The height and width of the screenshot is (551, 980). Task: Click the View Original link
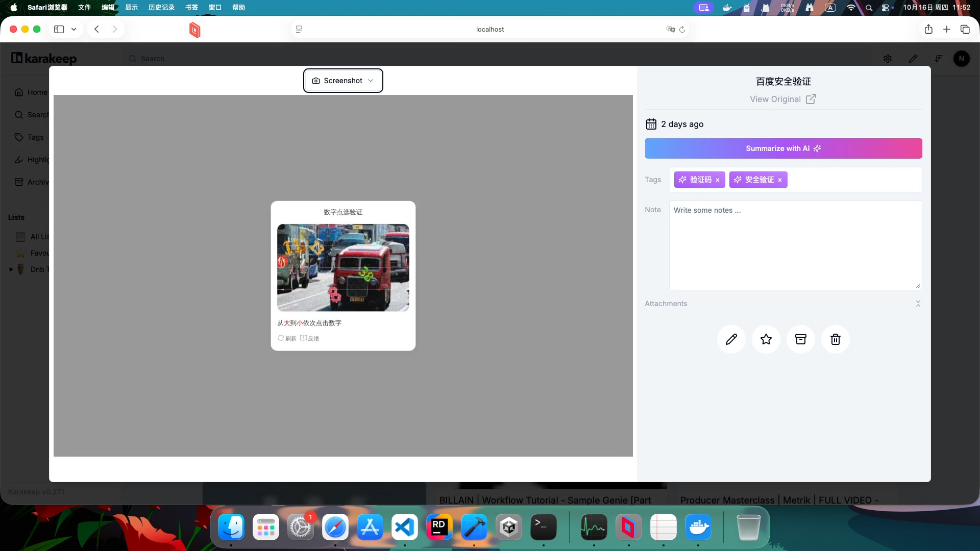click(x=783, y=99)
